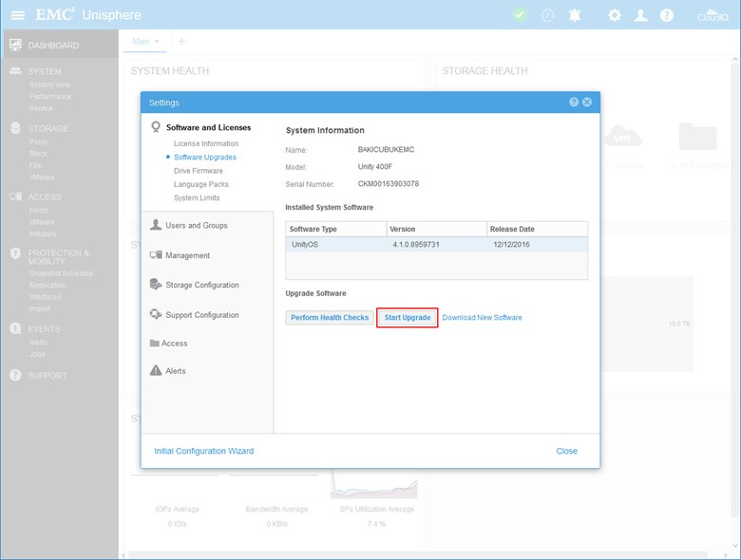Click release date 12/12/2016 cell
This screenshot has height=560, width=741.
point(511,245)
